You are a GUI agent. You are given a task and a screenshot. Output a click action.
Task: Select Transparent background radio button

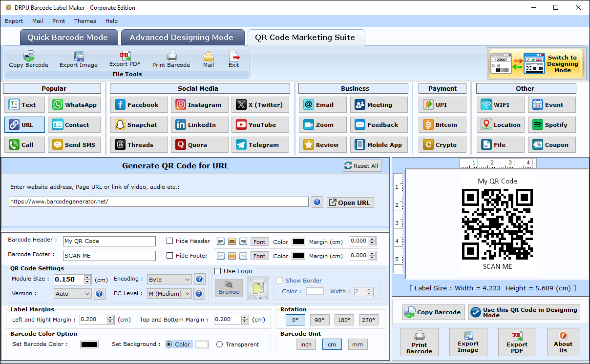[x=219, y=344]
